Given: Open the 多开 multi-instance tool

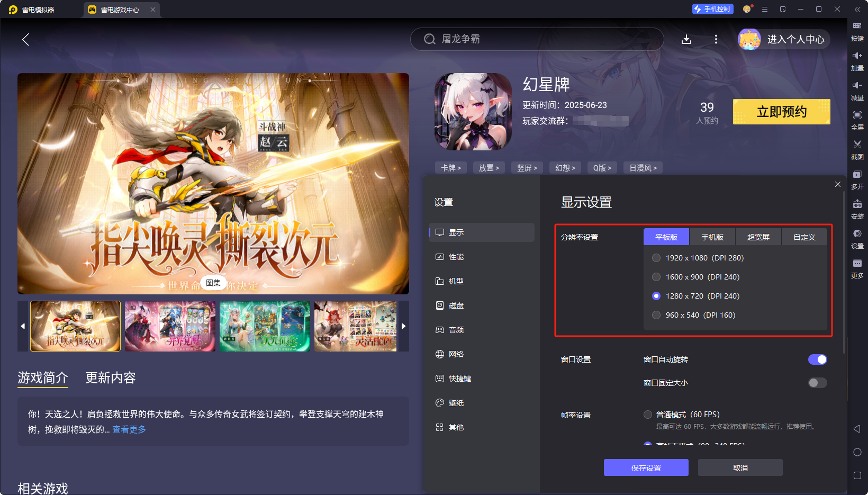Looking at the screenshot, I should click(857, 180).
